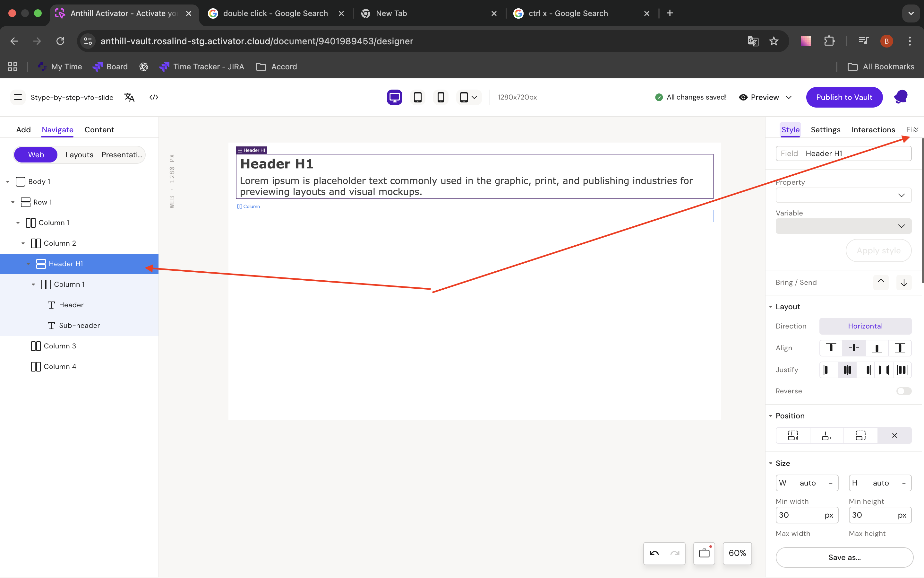This screenshot has height=578, width=924.
Task: Click the Min width input field
Action: pyautogui.click(x=807, y=515)
